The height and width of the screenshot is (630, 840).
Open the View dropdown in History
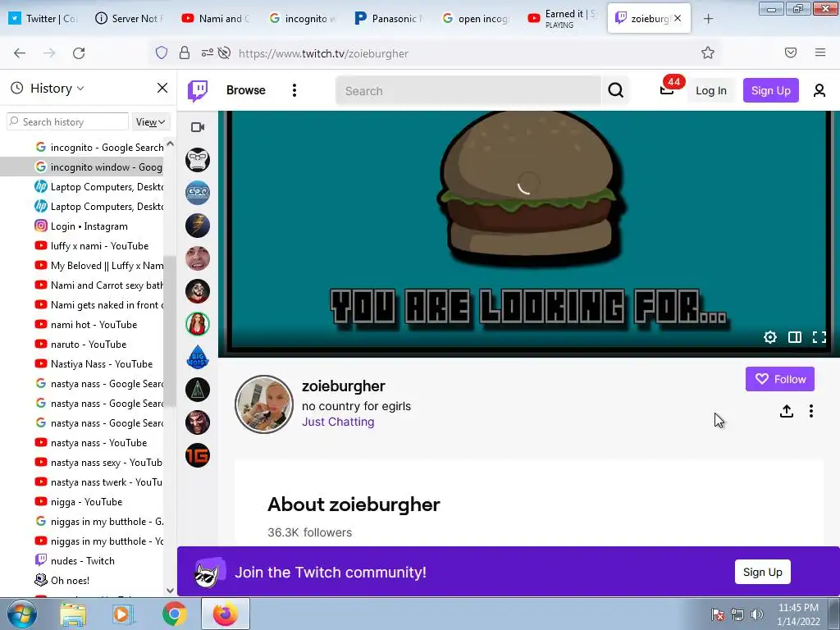[151, 122]
